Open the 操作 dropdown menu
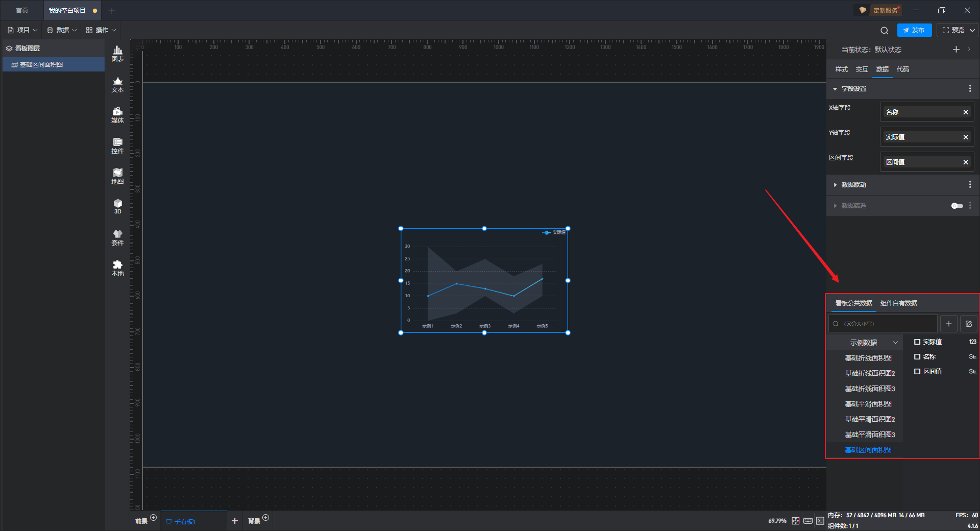980x531 pixels. point(101,30)
